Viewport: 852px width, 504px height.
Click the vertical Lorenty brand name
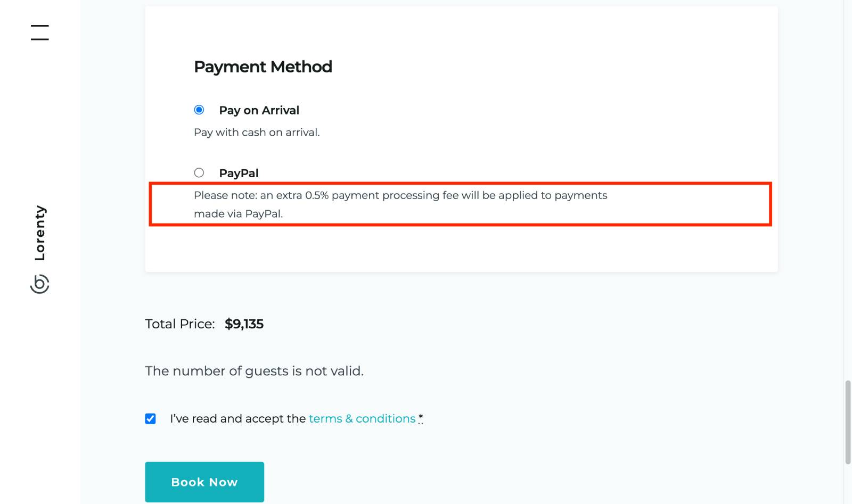click(40, 233)
